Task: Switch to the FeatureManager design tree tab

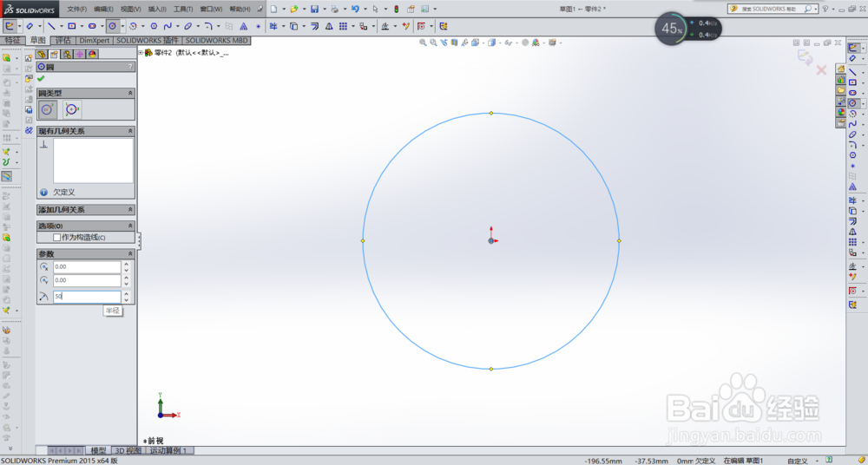Action: [x=42, y=54]
